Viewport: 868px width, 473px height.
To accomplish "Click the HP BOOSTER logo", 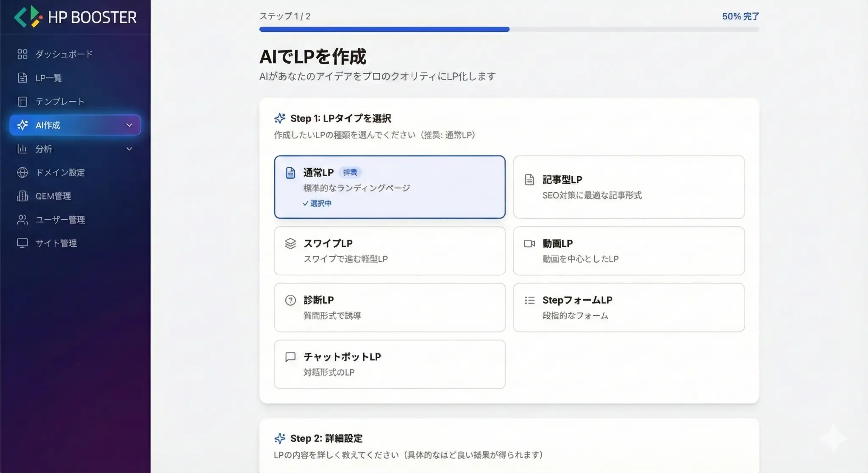I will pos(75,17).
